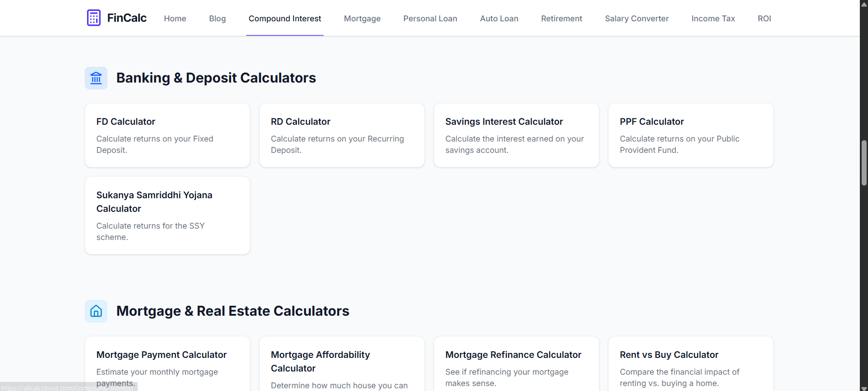Open the PPF Calculator
Viewport: 868px width, 391px height.
pos(690,135)
